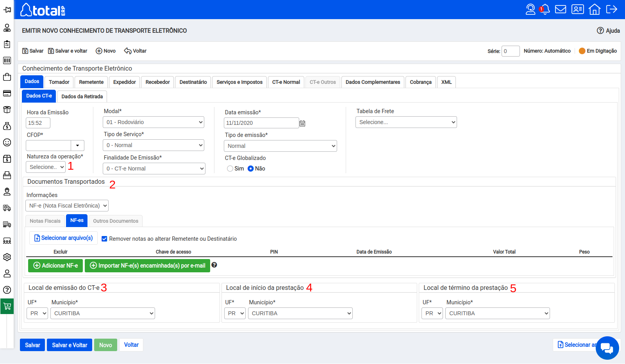This screenshot has width=625, height=364.
Task: Switch to the Notas Fiscais tab
Action: click(45, 221)
